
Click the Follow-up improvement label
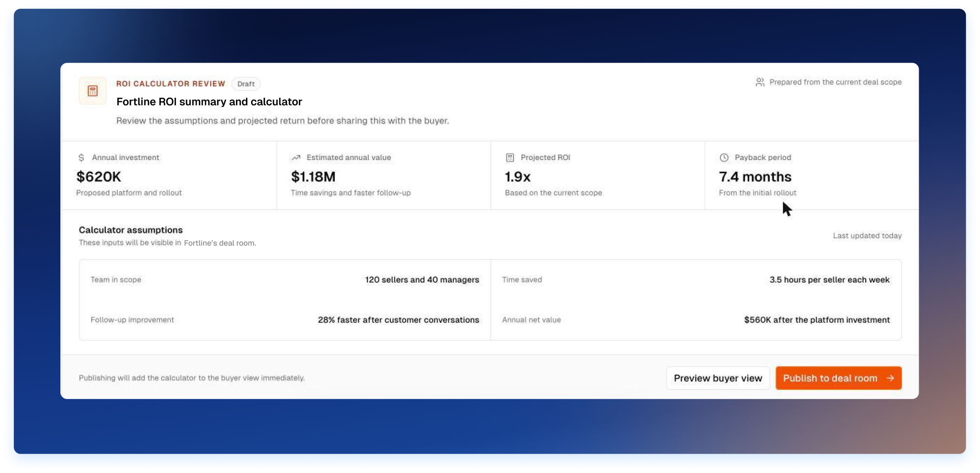coord(132,320)
